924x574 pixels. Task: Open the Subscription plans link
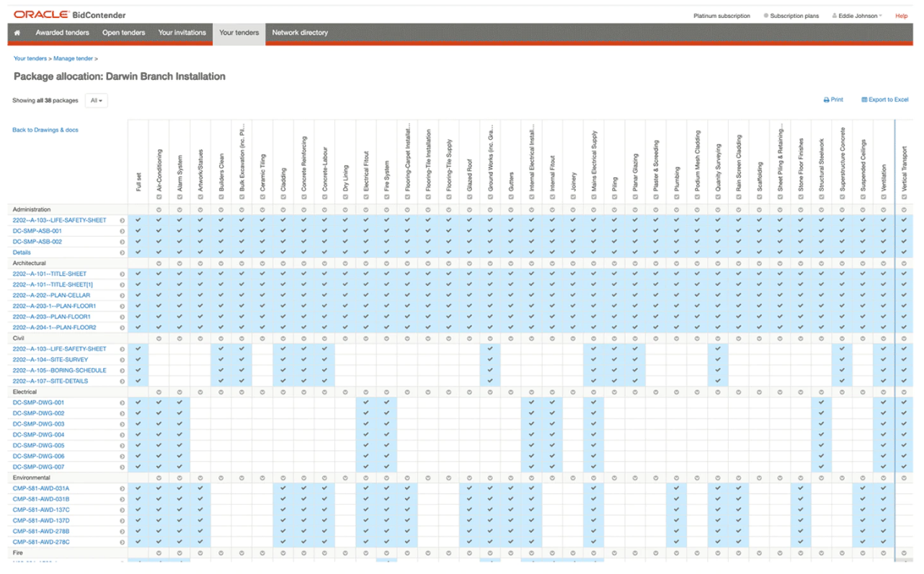pos(794,16)
